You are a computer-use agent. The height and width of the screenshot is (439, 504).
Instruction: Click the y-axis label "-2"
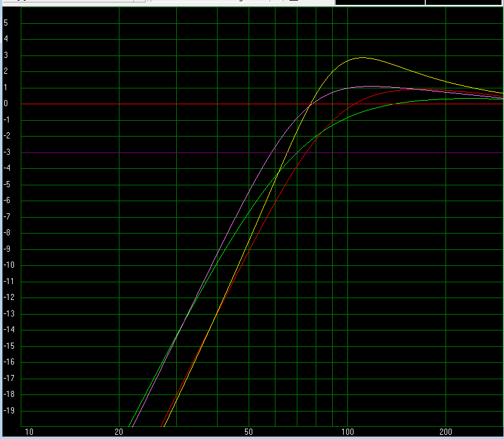coord(7,136)
